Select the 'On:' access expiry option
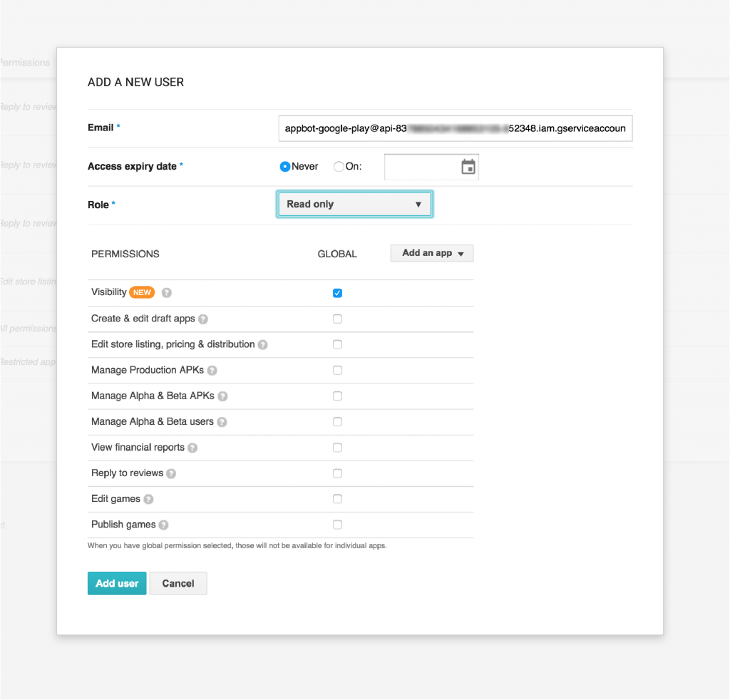Image resolution: width=730 pixels, height=700 pixels. coord(339,167)
